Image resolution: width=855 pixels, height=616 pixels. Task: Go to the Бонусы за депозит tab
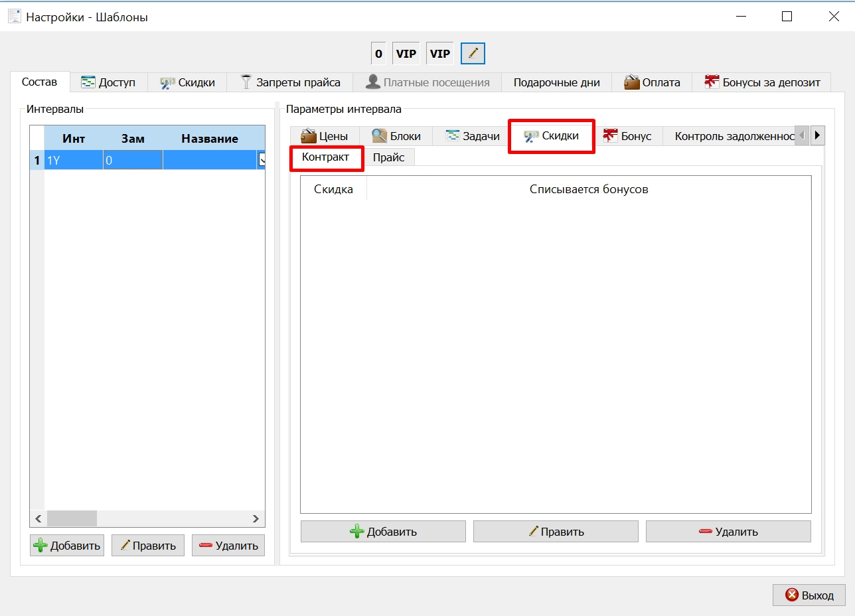[762, 82]
